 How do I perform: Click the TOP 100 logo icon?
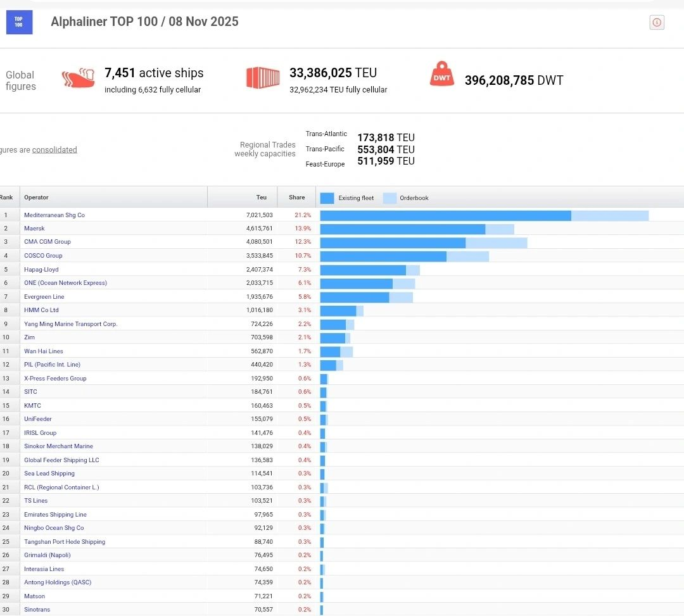19,22
